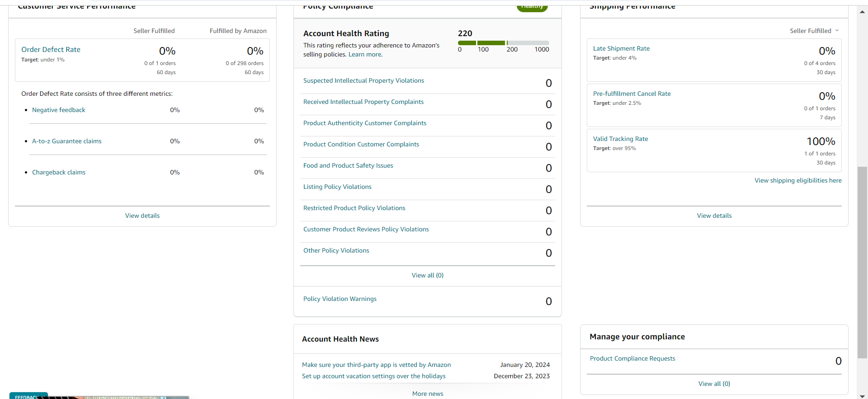The height and width of the screenshot is (399, 868).
Task: Open the Late Shipment Rate link
Action: [x=621, y=48]
